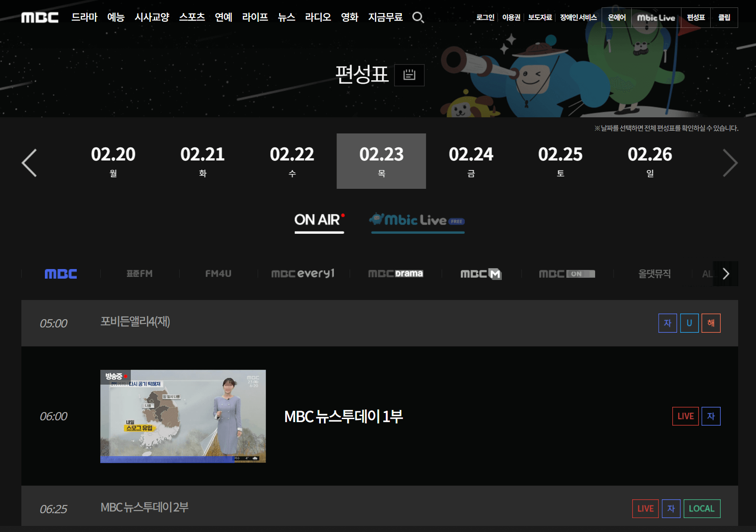Open search with the magnifier icon

(x=418, y=17)
